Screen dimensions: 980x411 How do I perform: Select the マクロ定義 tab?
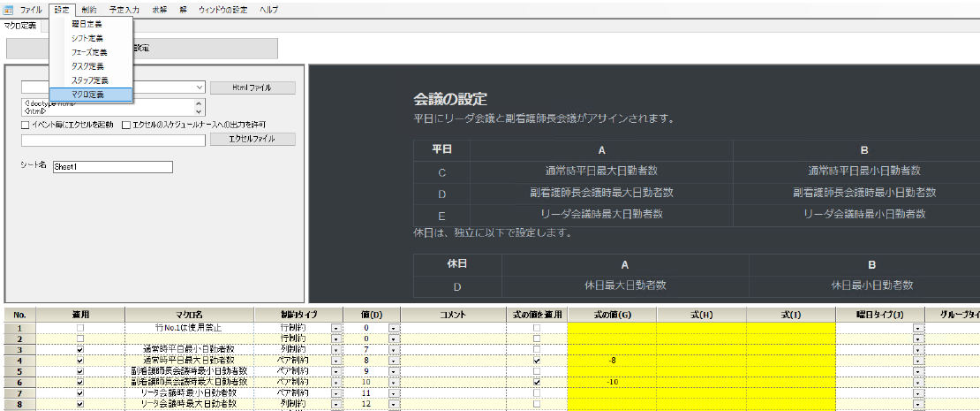click(20, 26)
